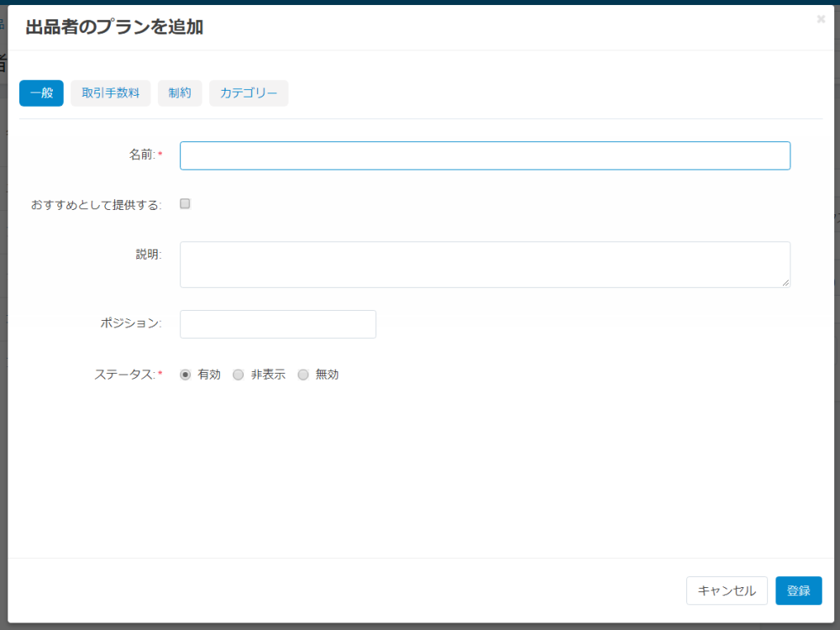Switch to the 一般 tab
Screen dimensions: 840x630
tap(41, 93)
